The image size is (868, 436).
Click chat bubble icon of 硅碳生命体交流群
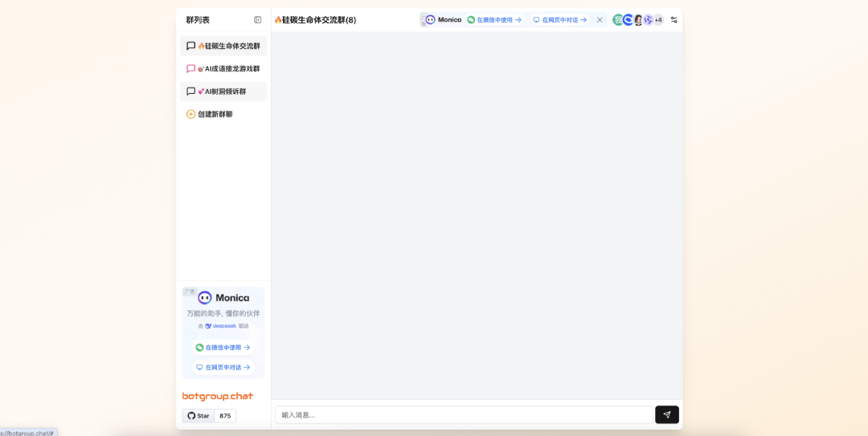pyautogui.click(x=191, y=46)
